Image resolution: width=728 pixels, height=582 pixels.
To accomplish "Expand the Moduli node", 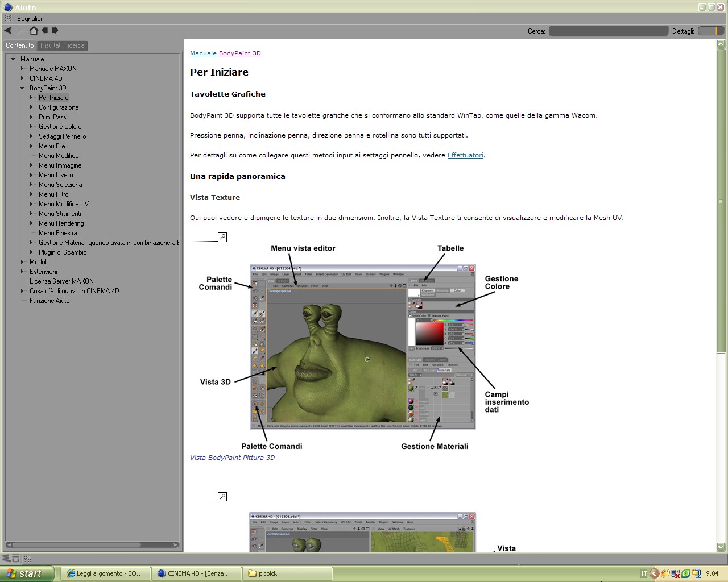I will tap(22, 262).
